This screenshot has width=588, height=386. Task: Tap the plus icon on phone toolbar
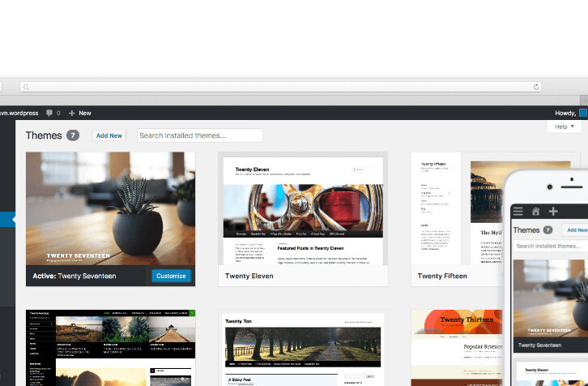(553, 211)
